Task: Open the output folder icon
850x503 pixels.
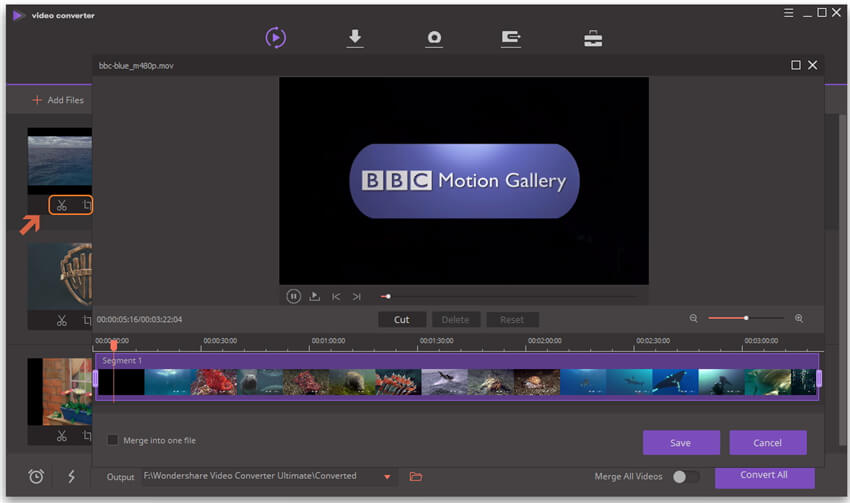Action: (x=416, y=476)
